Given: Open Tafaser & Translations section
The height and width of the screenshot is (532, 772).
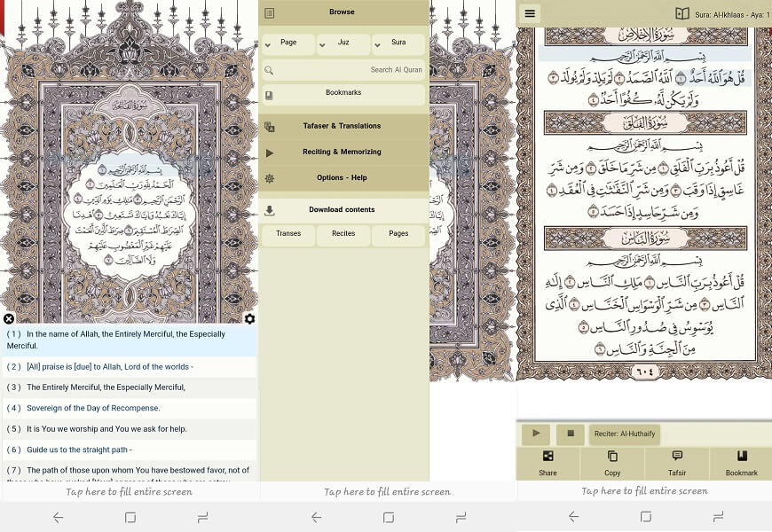Looking at the screenshot, I should [x=343, y=127].
